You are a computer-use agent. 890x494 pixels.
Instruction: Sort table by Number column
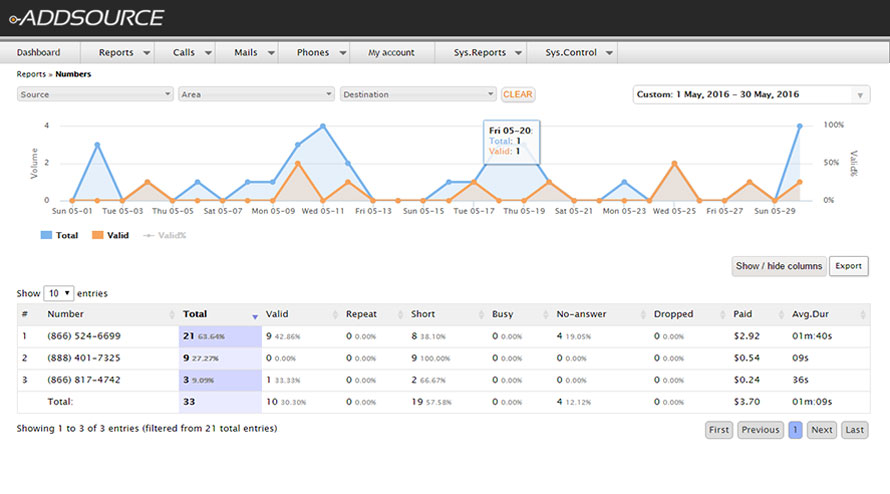[111, 314]
